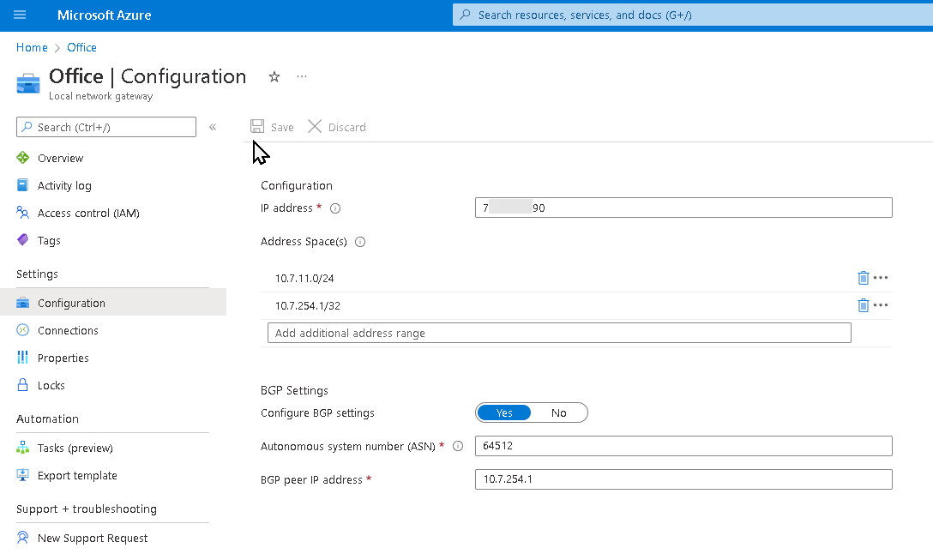The width and height of the screenshot is (933, 560).
Task: Collapse the sidebar with double chevron
Action: tap(213, 127)
